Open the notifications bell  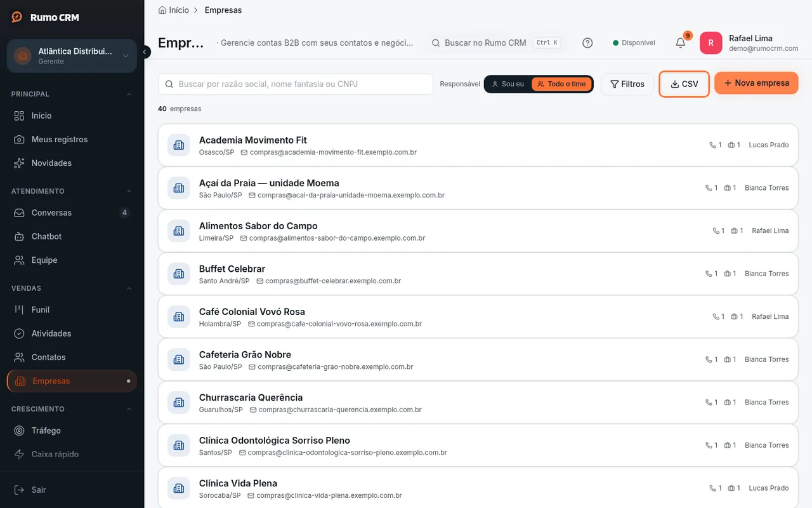681,43
